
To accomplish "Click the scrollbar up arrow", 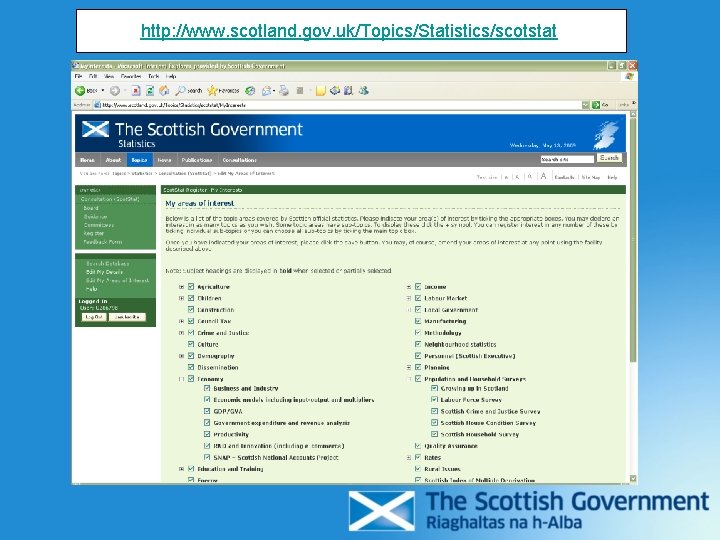I will [x=633, y=114].
